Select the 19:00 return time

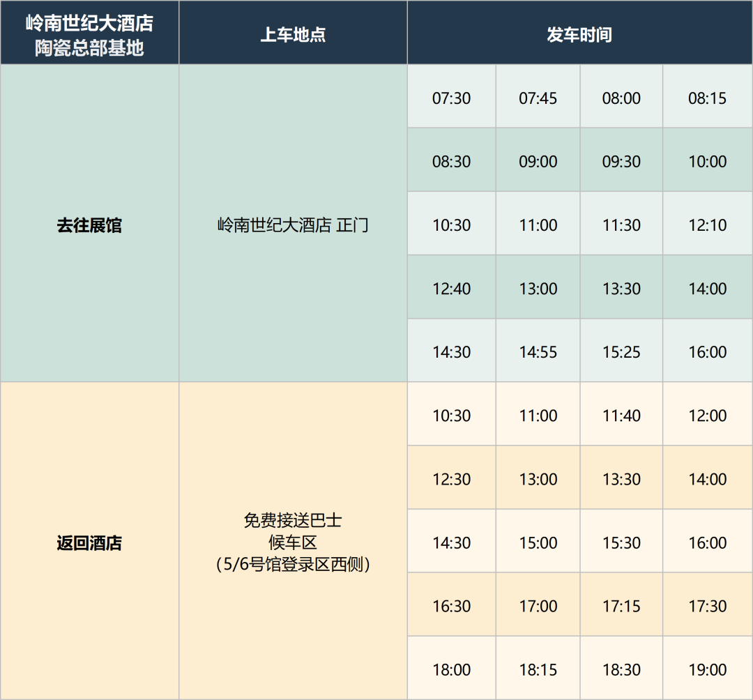(708, 668)
